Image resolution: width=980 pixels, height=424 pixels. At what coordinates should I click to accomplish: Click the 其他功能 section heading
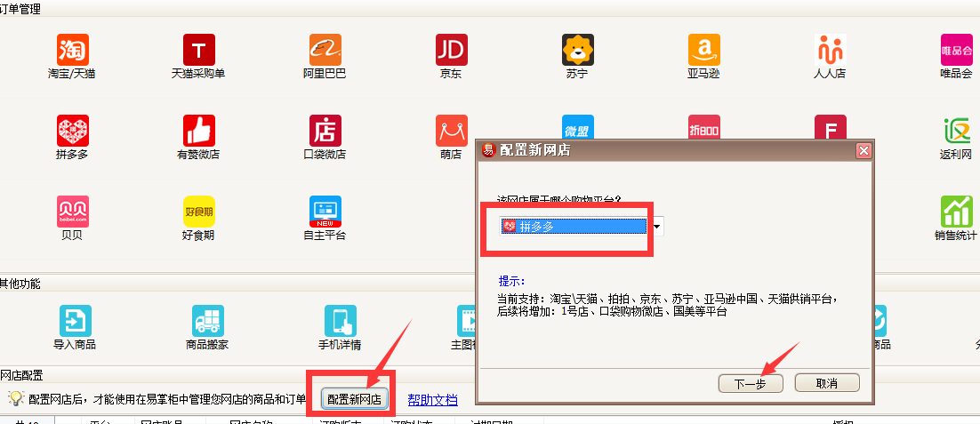tap(20, 284)
